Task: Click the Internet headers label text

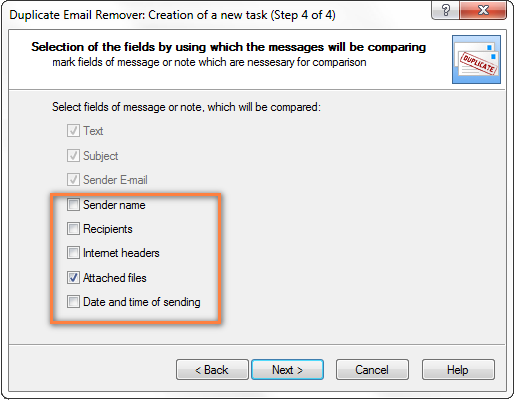Action: 121,253
